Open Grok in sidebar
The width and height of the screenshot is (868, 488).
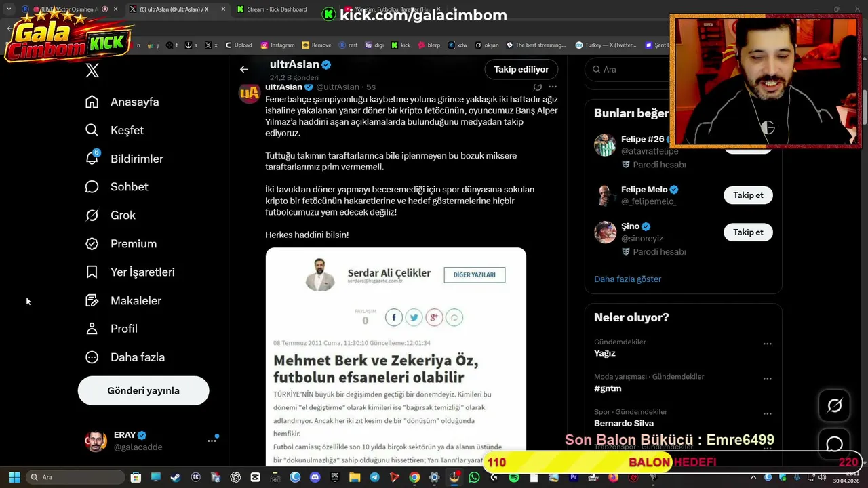click(111, 216)
